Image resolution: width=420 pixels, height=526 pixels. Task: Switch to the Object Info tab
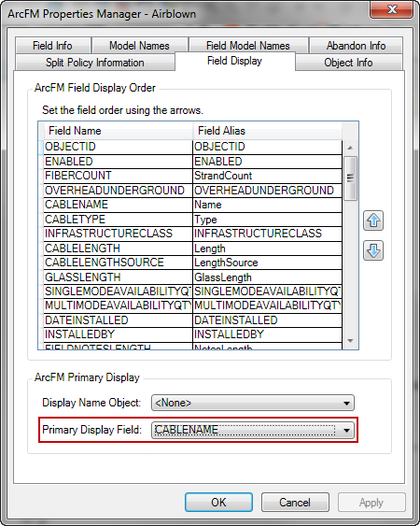[x=348, y=63]
